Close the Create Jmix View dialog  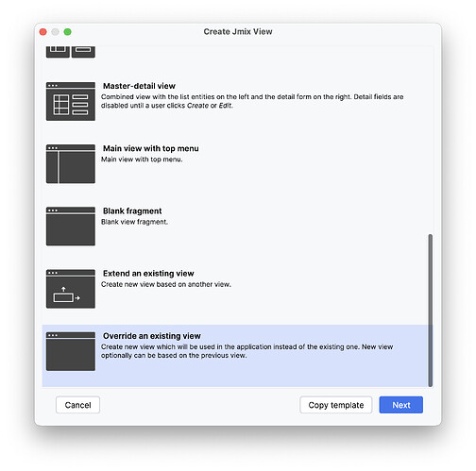(x=43, y=32)
